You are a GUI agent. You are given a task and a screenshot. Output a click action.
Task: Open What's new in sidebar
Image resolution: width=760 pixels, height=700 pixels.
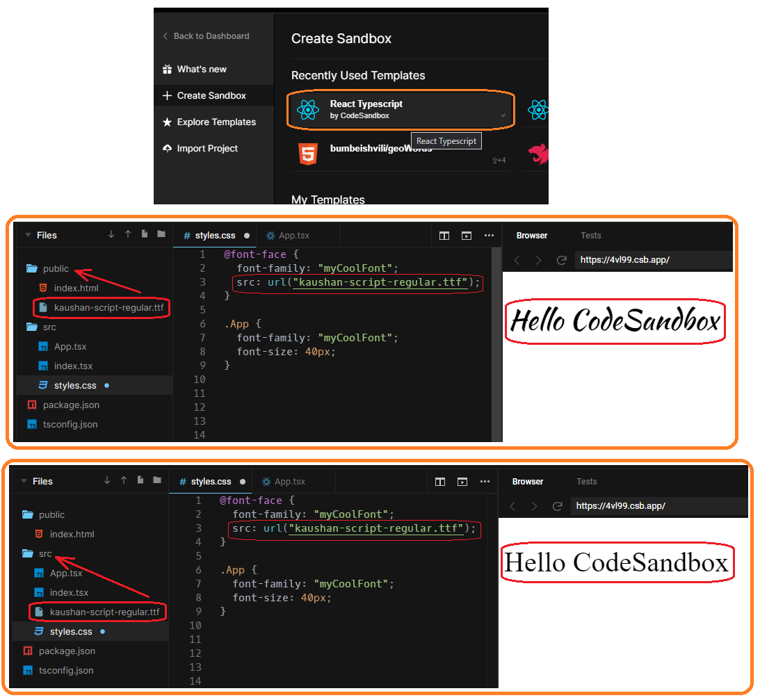click(195, 70)
